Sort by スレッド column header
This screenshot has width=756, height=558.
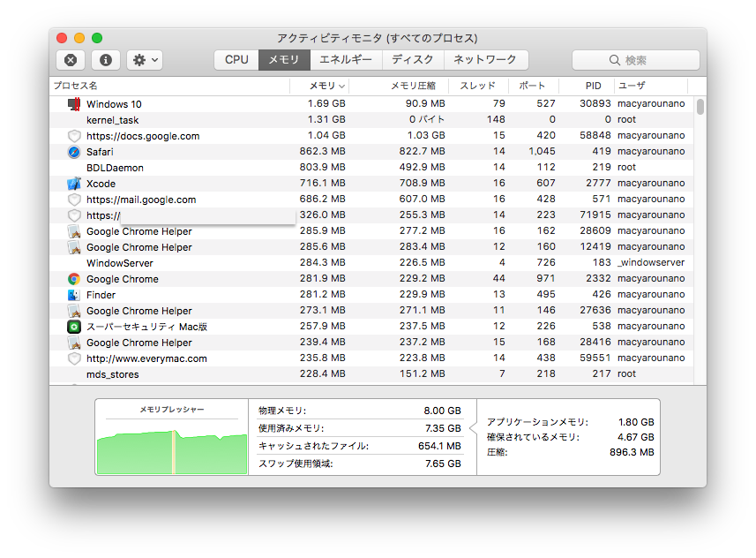tap(477, 86)
